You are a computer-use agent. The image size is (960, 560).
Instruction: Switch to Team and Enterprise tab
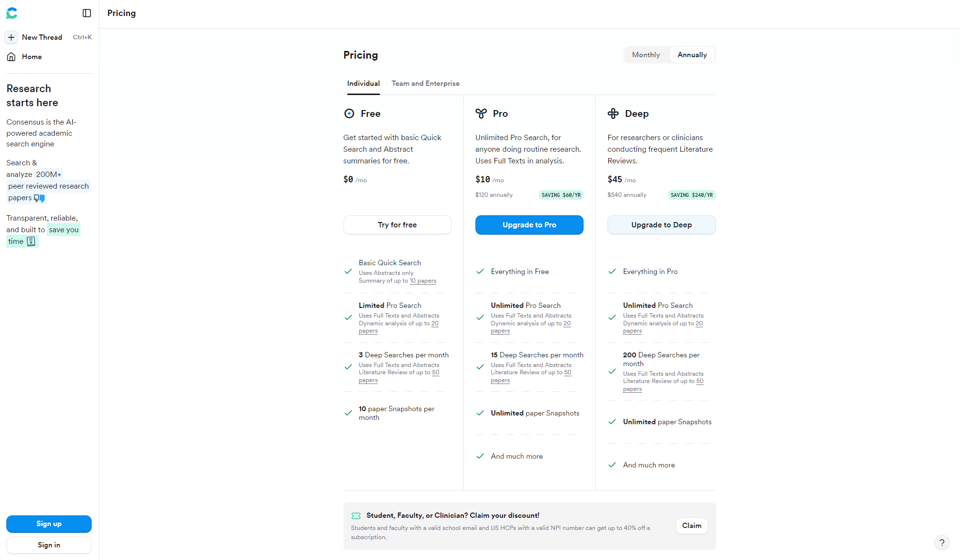click(425, 83)
